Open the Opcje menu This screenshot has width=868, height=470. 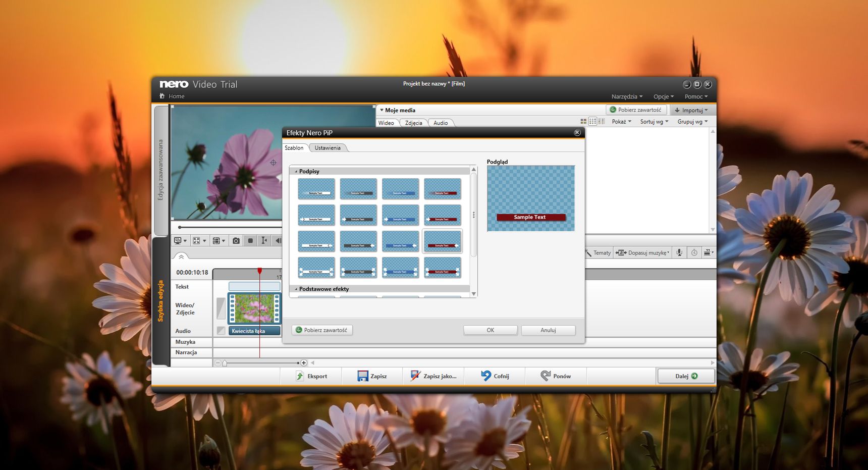[x=664, y=96]
